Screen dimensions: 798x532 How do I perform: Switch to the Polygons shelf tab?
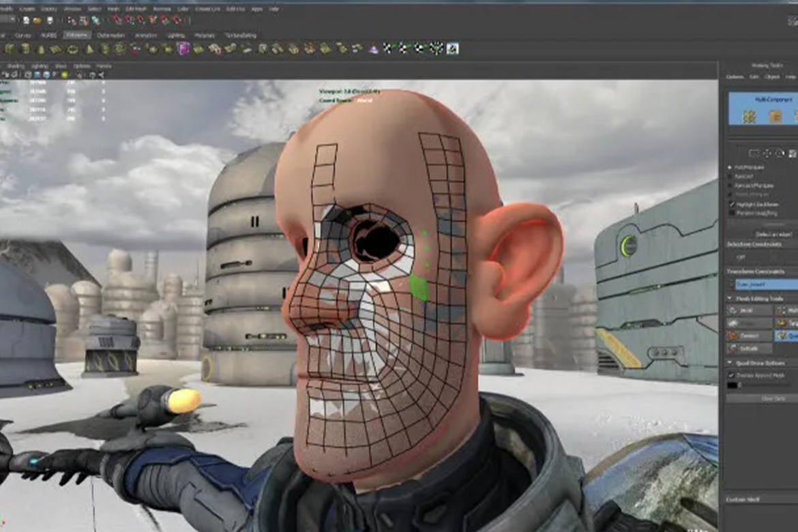(76, 35)
